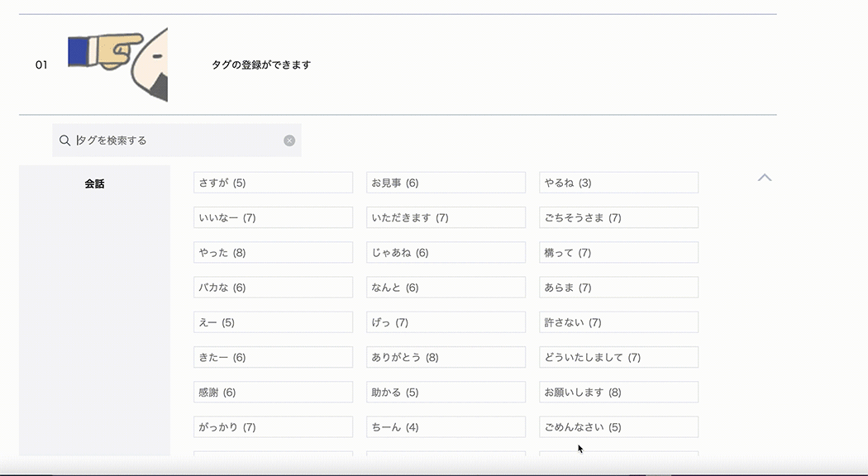Select the えー (5) tag
This screenshot has height=476, width=868.
point(273,322)
